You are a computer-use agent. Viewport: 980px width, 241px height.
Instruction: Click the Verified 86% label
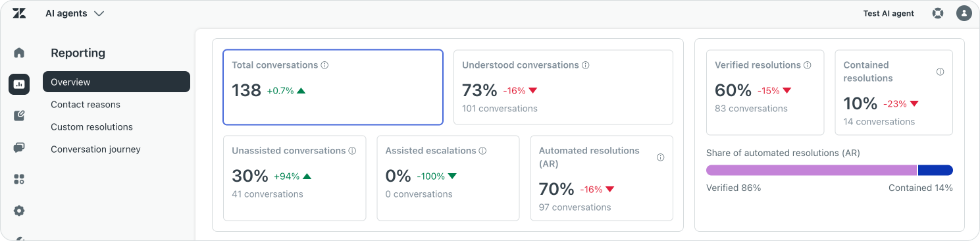(733, 188)
